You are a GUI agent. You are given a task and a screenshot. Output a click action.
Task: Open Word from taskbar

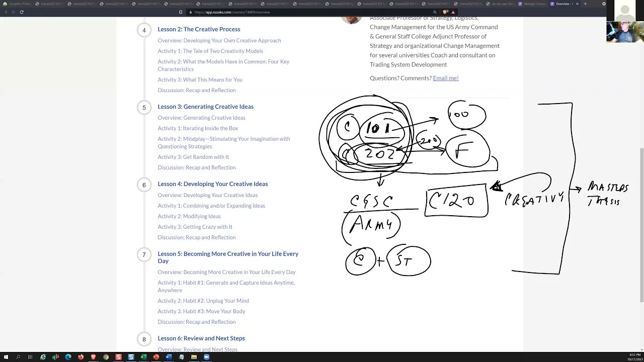pos(169,357)
